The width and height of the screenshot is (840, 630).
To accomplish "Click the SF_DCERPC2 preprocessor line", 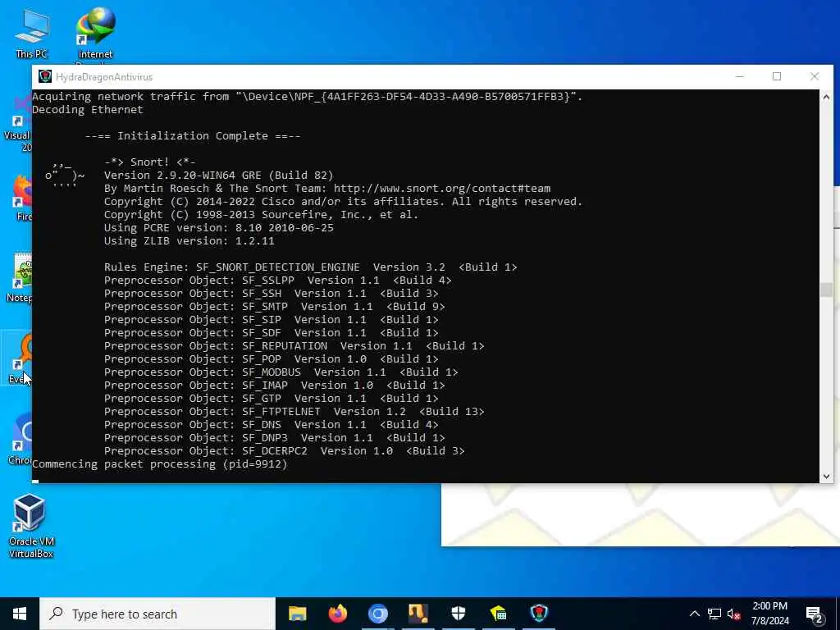I will tap(285, 451).
